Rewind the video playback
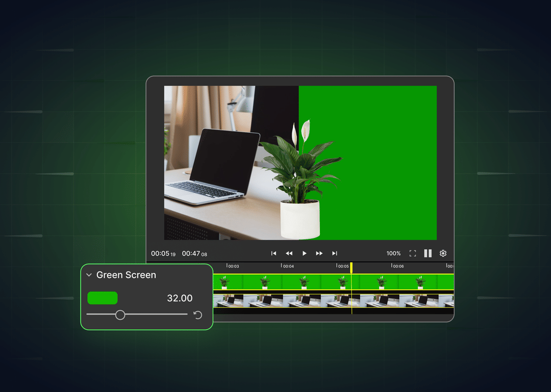 (289, 253)
